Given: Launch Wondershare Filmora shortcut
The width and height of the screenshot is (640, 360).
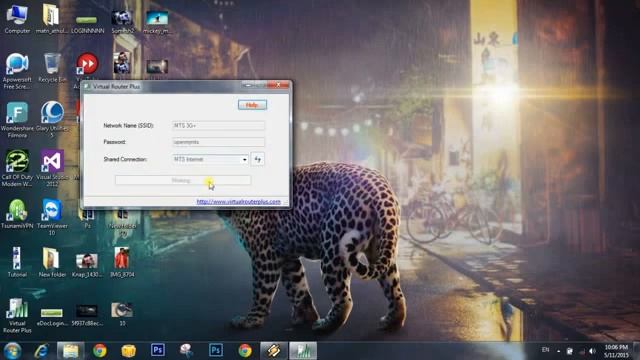Looking at the screenshot, I should pos(17,120).
